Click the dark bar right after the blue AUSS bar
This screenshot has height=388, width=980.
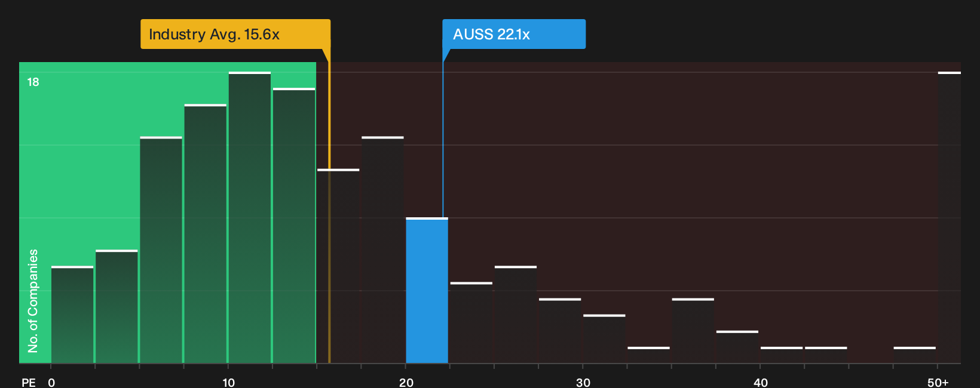[x=471, y=323]
